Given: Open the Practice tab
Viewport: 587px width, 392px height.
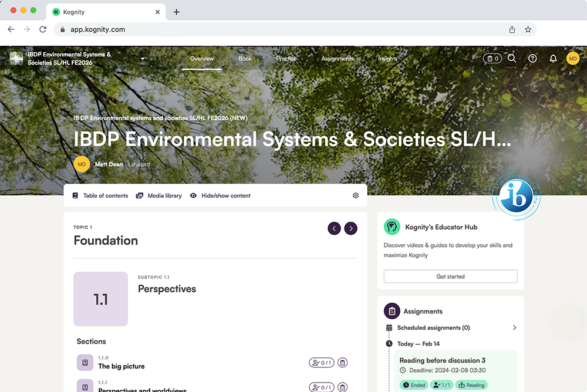Looking at the screenshot, I should (x=286, y=58).
